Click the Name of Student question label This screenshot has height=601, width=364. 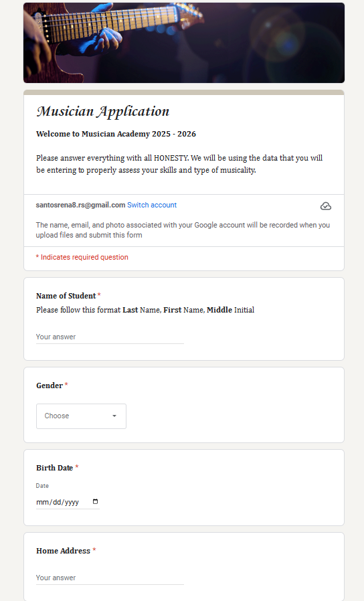click(x=66, y=296)
